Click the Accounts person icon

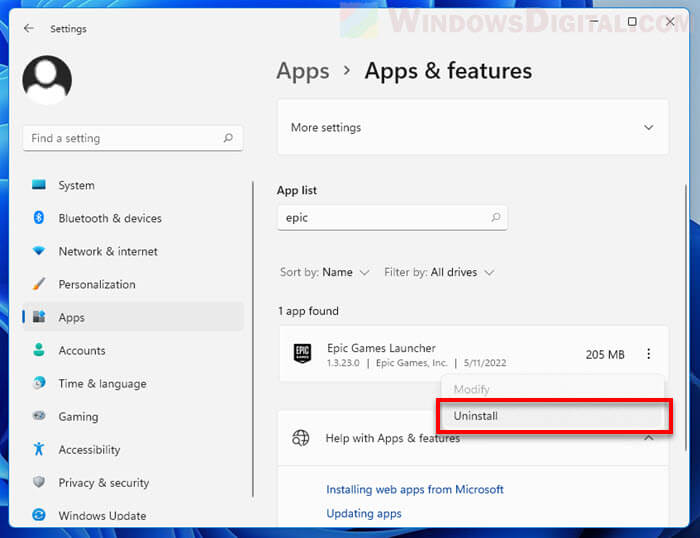[39, 350]
